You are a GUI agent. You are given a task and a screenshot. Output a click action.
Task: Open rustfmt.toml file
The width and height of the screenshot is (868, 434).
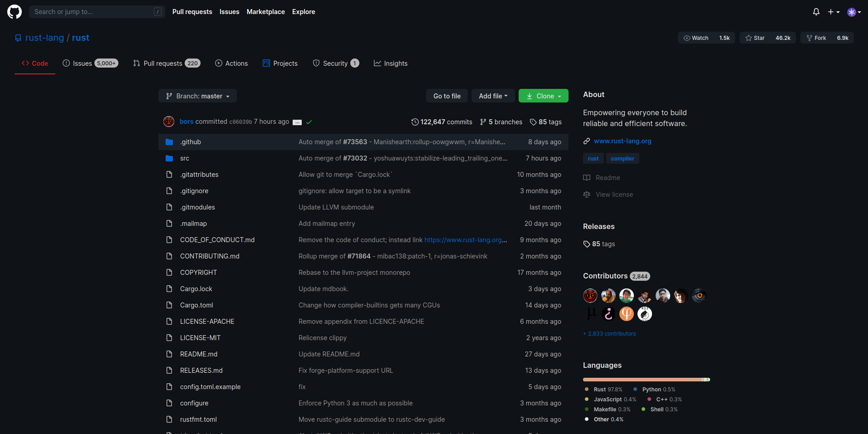(x=198, y=419)
